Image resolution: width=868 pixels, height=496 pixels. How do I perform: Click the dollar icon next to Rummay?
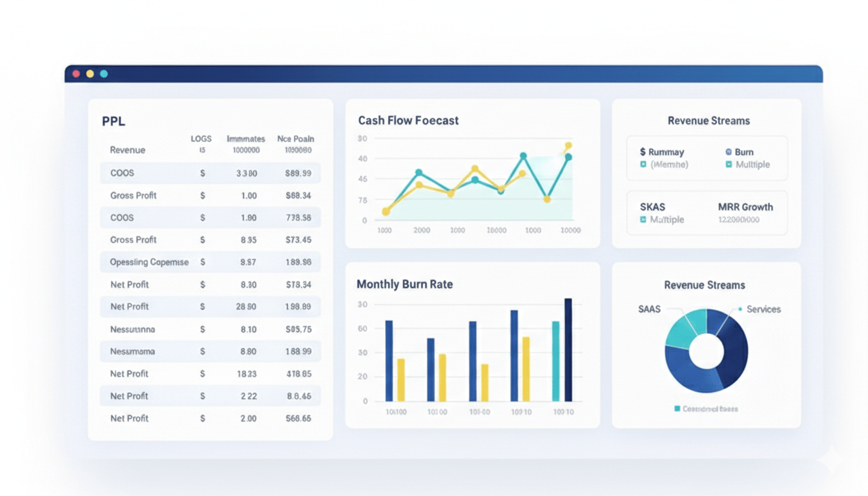(643, 152)
